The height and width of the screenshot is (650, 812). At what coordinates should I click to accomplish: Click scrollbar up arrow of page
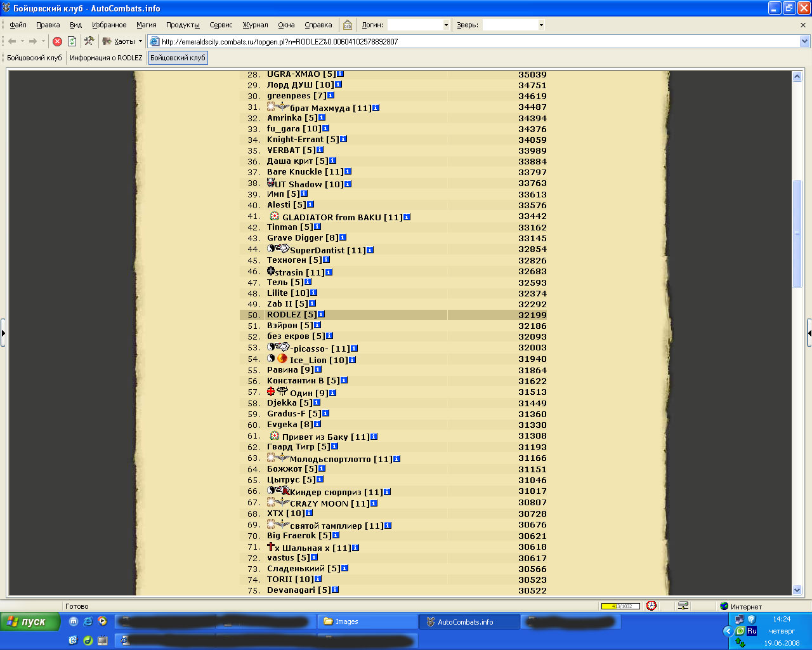tap(797, 76)
